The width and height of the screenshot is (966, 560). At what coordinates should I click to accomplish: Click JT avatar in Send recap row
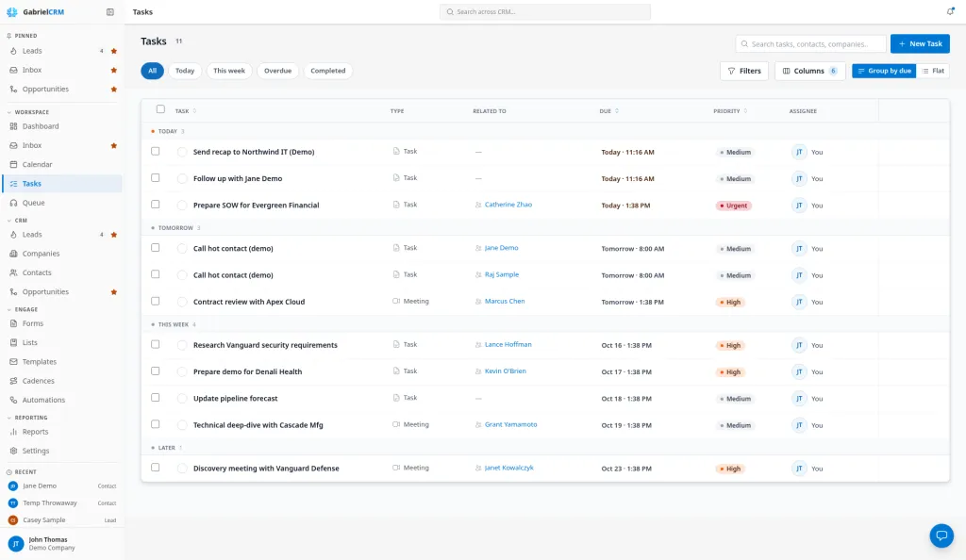tap(799, 152)
